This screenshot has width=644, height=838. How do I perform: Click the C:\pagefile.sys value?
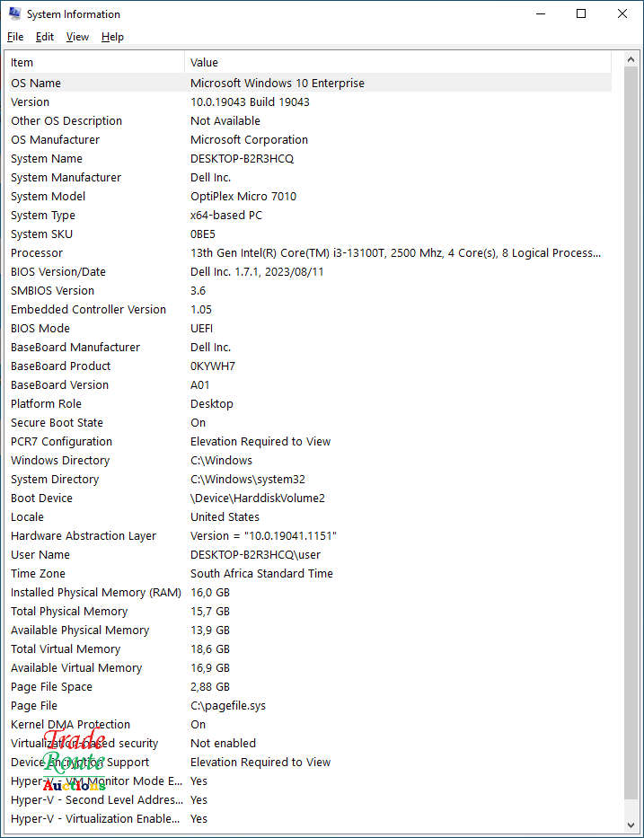[x=227, y=705]
